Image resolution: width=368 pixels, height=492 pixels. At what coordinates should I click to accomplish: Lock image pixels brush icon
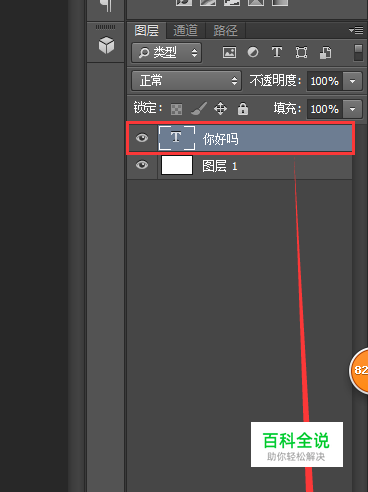(x=199, y=109)
